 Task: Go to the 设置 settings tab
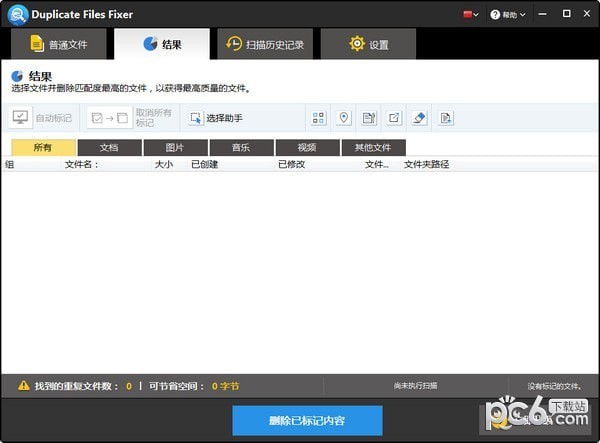(368, 44)
